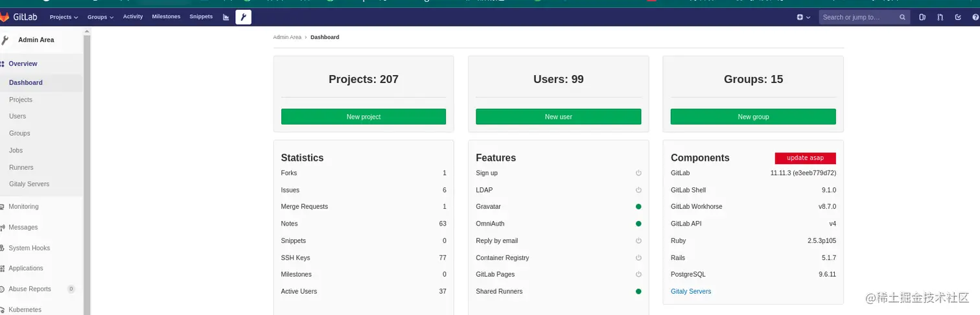Open Messages in the sidebar
980x315 pixels.
click(23, 227)
